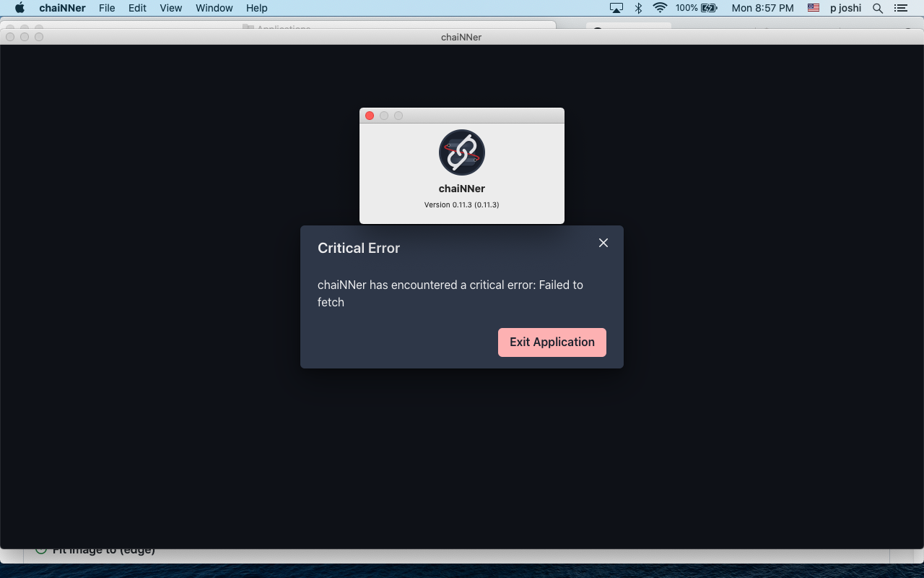Open the Window menu

click(x=214, y=8)
